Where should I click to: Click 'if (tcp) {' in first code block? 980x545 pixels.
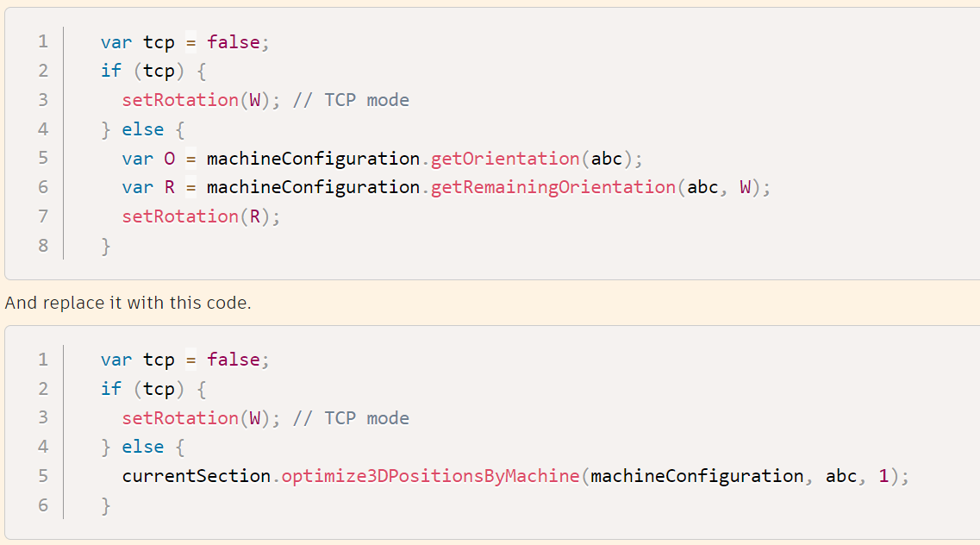[x=153, y=71]
